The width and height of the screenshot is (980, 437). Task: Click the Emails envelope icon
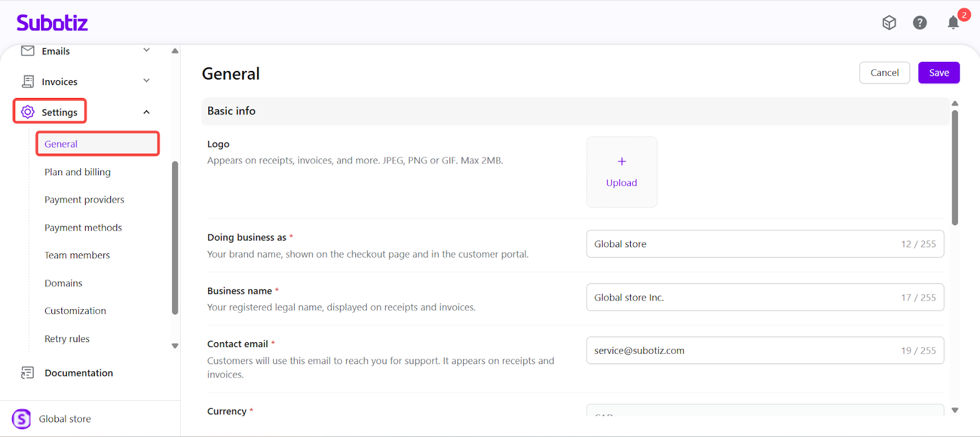[x=28, y=51]
